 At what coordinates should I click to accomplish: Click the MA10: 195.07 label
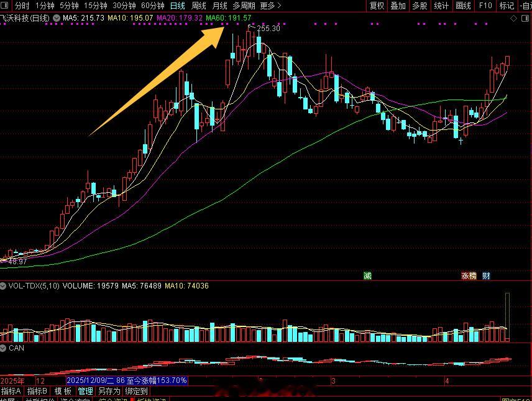pyautogui.click(x=131, y=18)
